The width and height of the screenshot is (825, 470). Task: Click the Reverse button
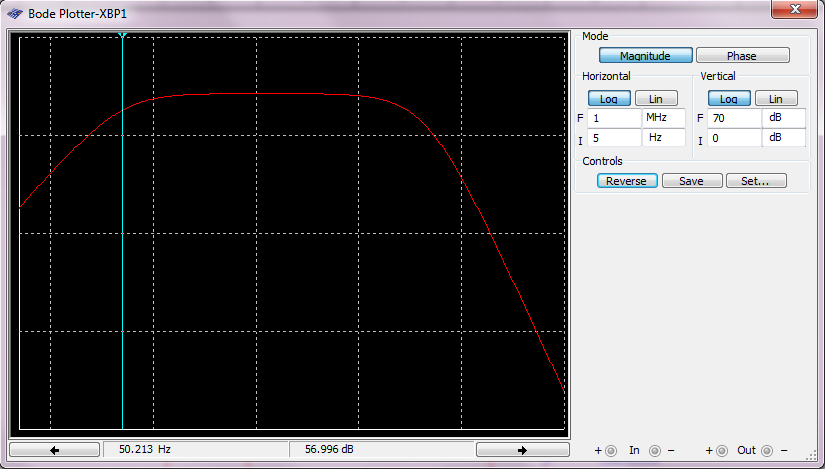(627, 181)
